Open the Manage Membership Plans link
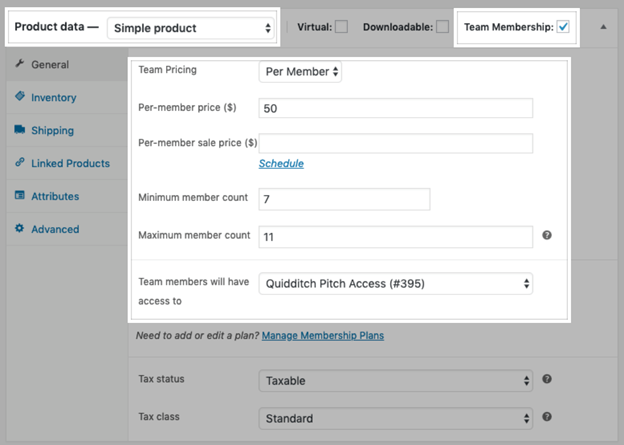This screenshot has width=624, height=445. click(323, 336)
